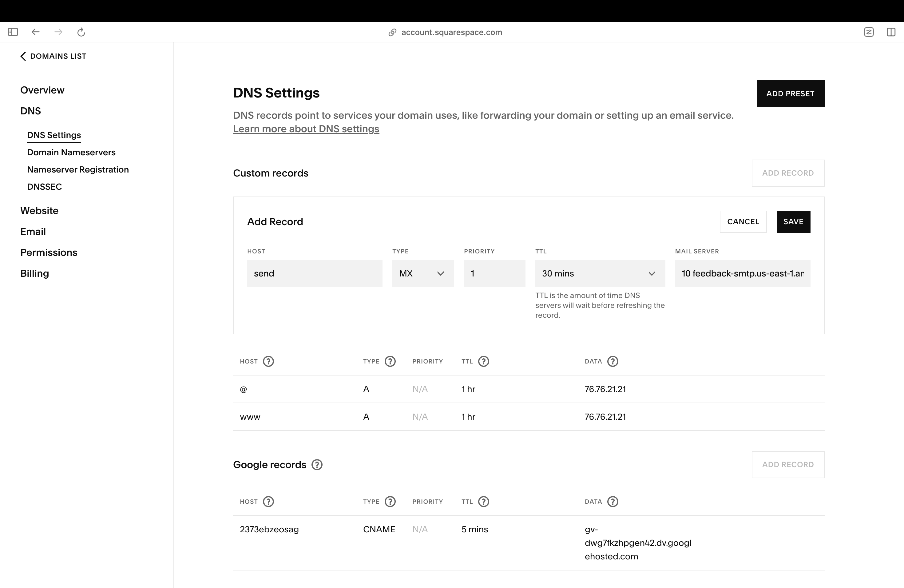
Task: Collapse back to Domains List via chevron
Action: [x=23, y=56]
